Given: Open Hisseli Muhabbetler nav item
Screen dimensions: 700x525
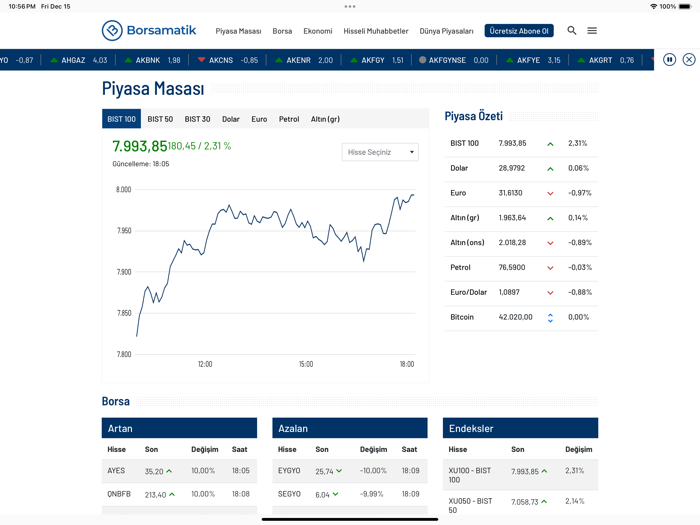Looking at the screenshot, I should (376, 31).
